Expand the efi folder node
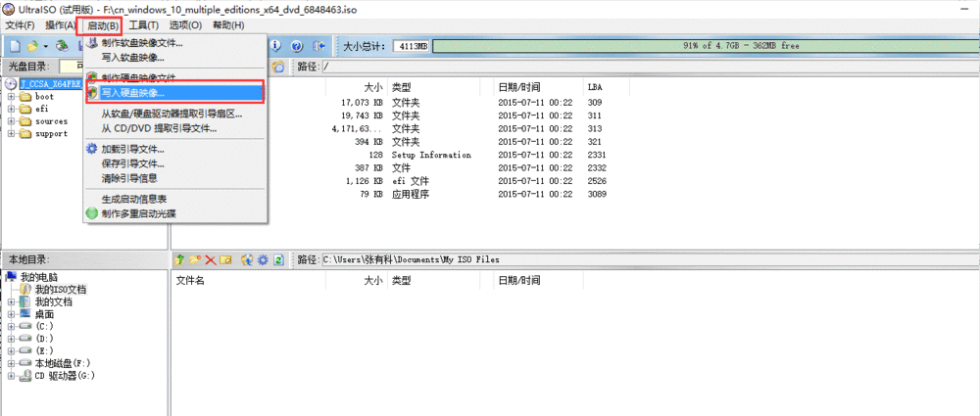This screenshot has width=980, height=416. coord(11,109)
